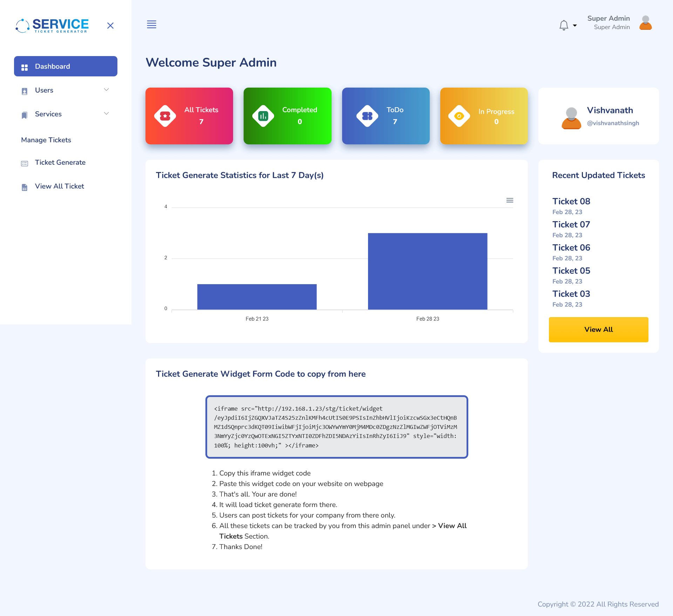
Task: Expand the Services chevron
Action: coord(107,114)
